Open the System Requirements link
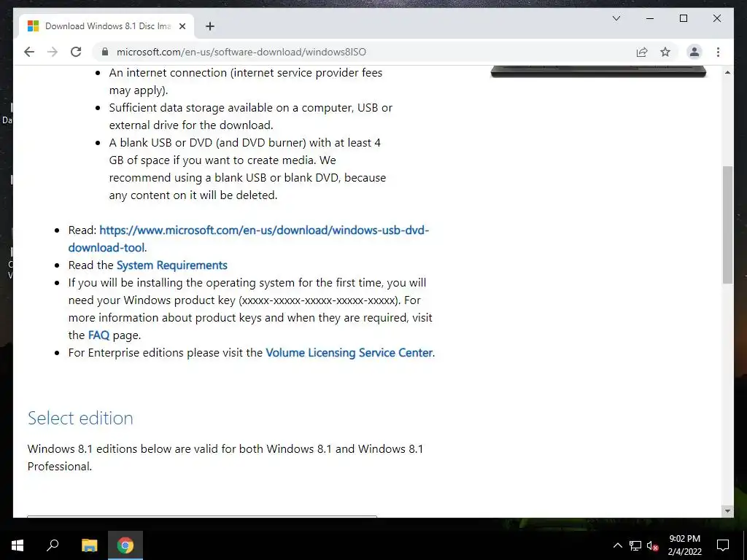Image resolution: width=747 pixels, height=560 pixels. (172, 265)
